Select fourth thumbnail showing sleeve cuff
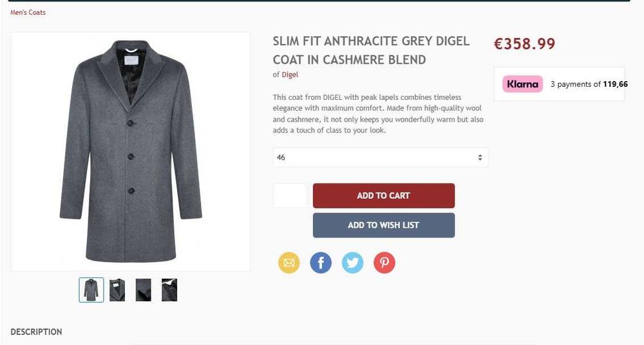 click(169, 290)
